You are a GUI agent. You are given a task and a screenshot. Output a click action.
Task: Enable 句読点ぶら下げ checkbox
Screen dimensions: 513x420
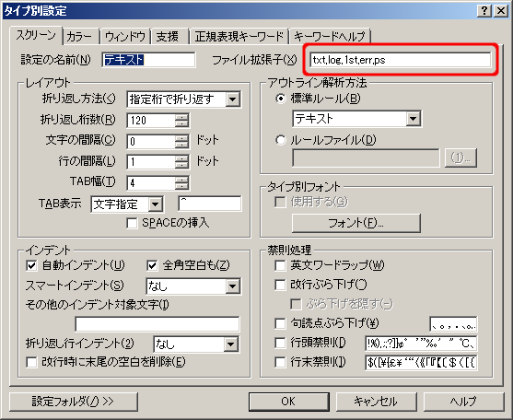point(280,323)
